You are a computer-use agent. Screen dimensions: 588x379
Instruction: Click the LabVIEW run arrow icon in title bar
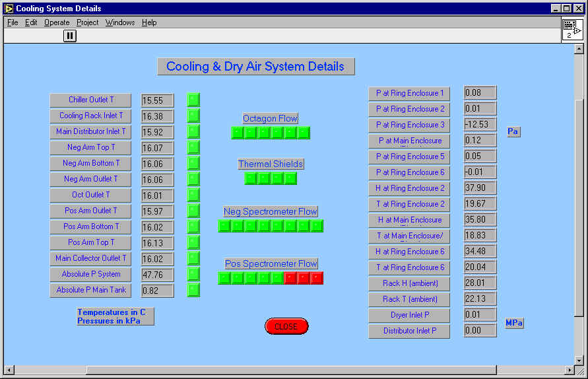coord(9,9)
